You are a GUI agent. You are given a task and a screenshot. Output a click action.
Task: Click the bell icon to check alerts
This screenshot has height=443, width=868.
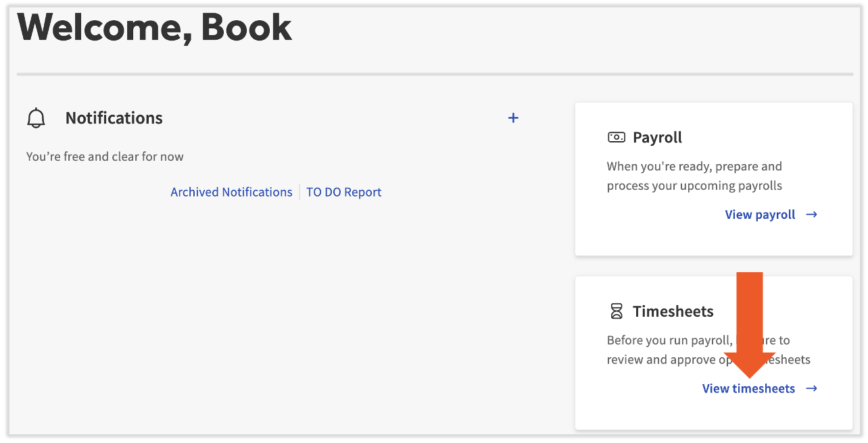(x=36, y=117)
